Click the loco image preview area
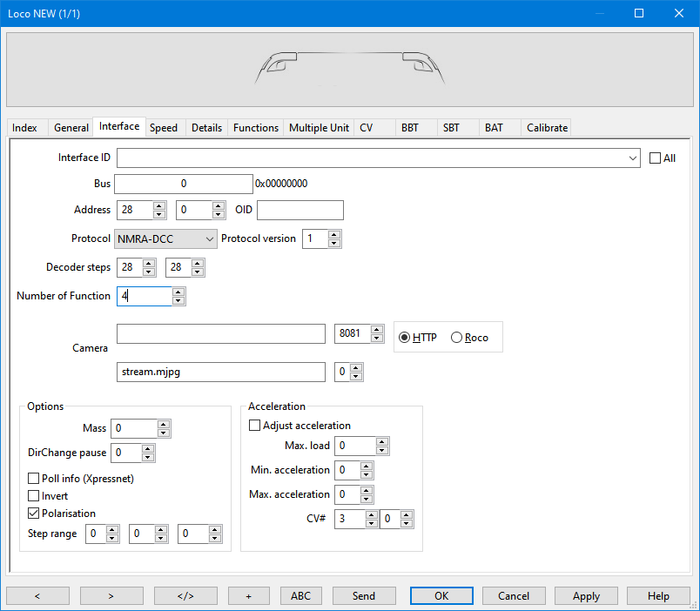Screen dimensions: 700x611 [349, 70]
